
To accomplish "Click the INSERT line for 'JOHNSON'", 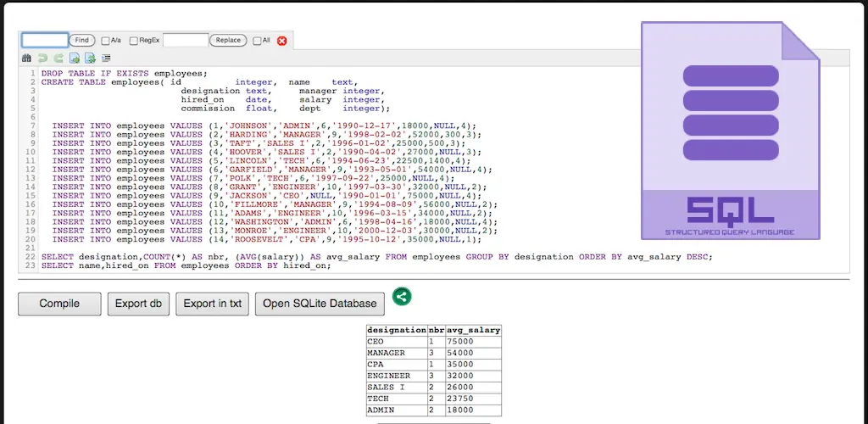I will coord(264,126).
